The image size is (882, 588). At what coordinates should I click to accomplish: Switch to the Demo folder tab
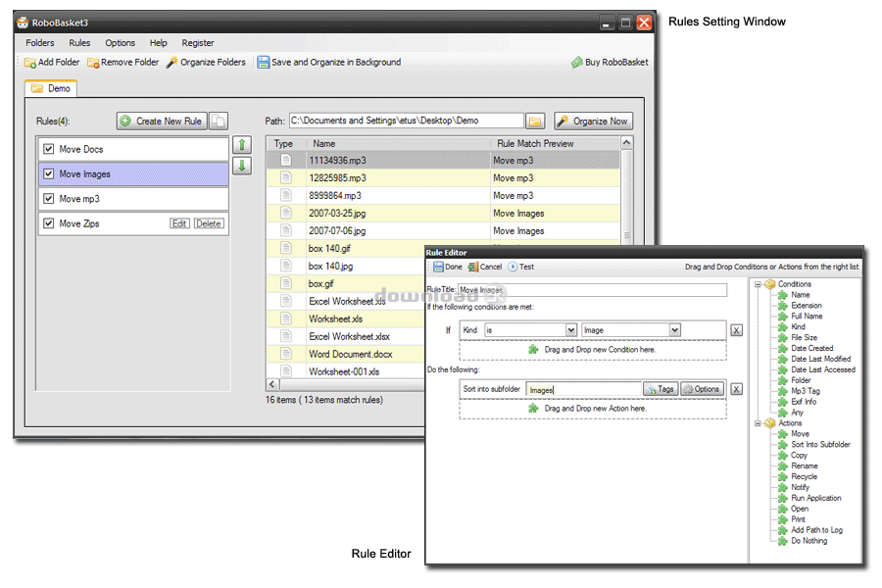pyautogui.click(x=51, y=88)
